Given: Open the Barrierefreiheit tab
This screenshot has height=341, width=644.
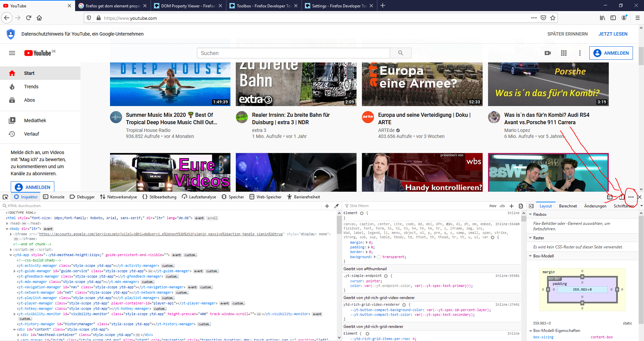Looking at the screenshot, I should 304,197.
